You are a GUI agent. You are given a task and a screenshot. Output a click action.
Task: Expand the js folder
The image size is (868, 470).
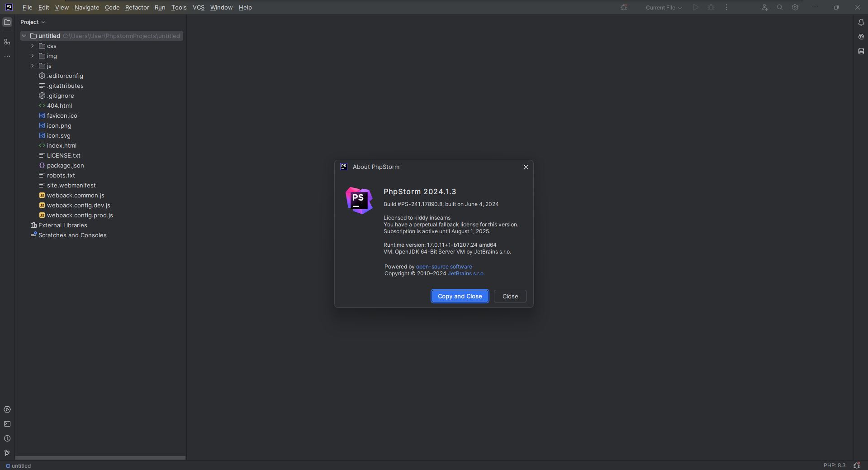click(x=33, y=66)
